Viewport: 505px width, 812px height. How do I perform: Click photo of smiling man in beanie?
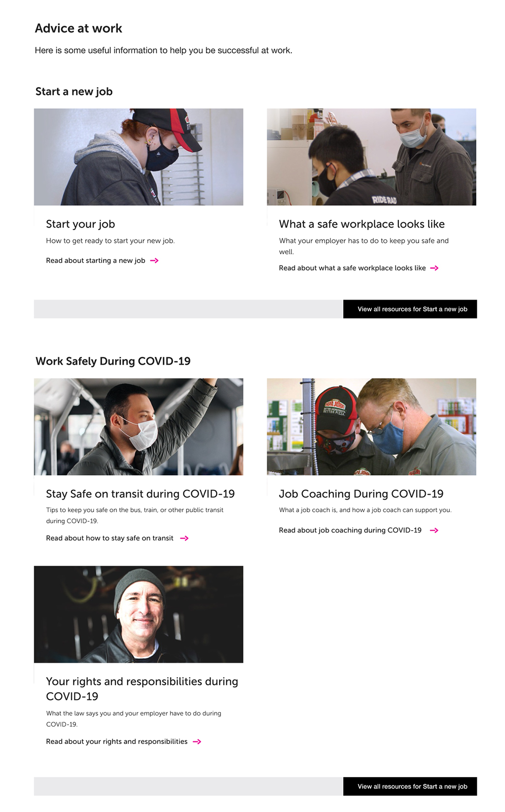coord(139,614)
